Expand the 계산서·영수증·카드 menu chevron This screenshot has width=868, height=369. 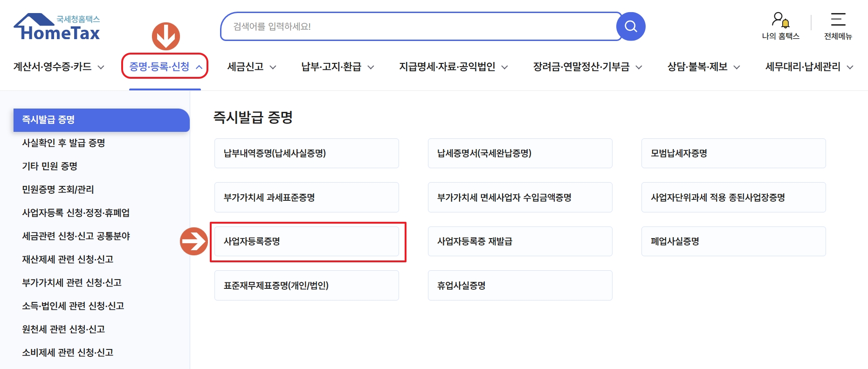coord(101,67)
